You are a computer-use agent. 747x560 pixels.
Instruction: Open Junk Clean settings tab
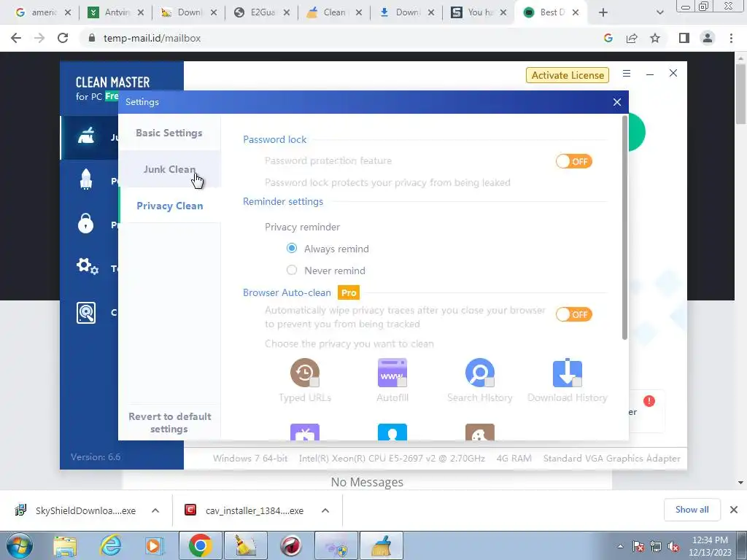[x=169, y=169]
